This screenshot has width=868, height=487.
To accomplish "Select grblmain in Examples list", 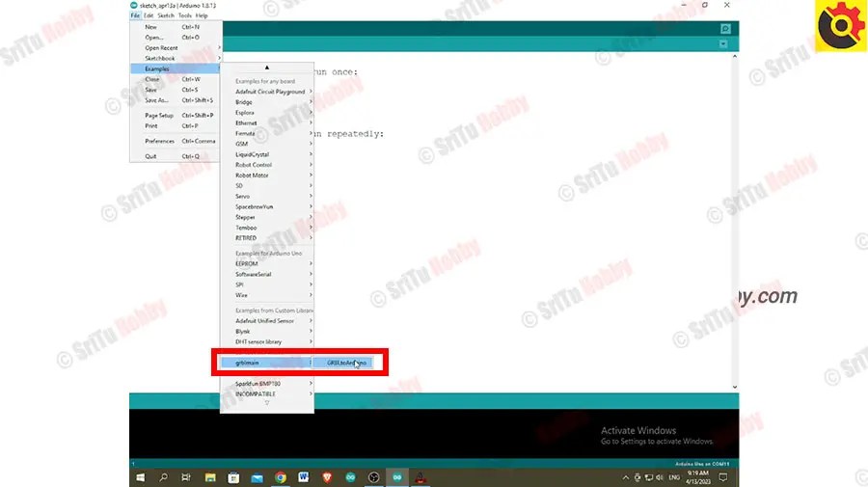I will pos(267,363).
